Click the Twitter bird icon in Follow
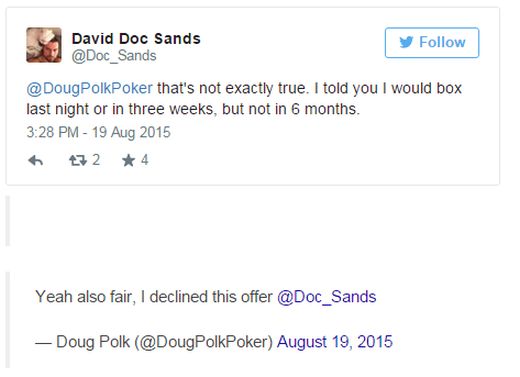Screen dimensions: 520x377 pos(406,42)
